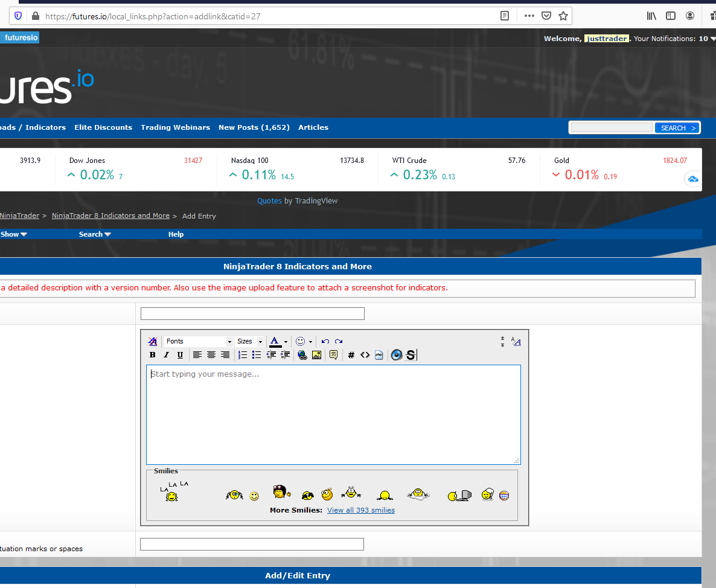Click the Undo icon in editor
716x588 pixels.
coord(325,342)
